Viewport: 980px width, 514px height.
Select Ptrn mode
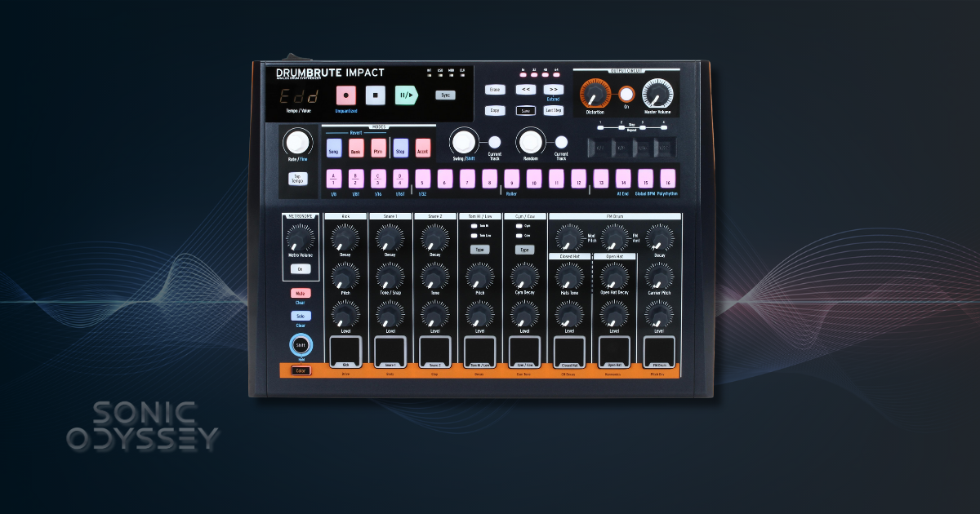[378, 148]
